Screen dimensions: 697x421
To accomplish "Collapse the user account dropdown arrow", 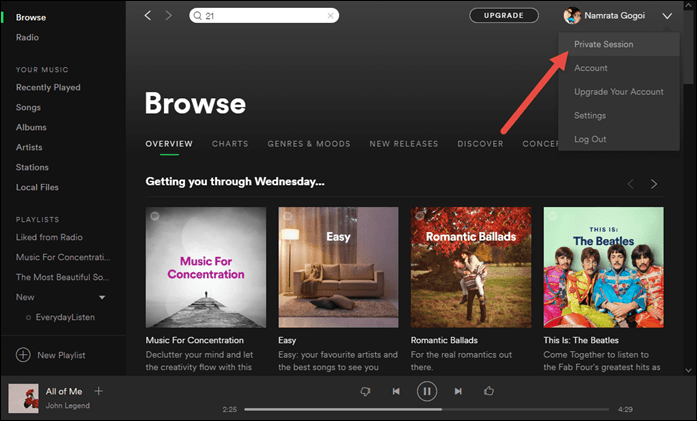I will coord(667,16).
